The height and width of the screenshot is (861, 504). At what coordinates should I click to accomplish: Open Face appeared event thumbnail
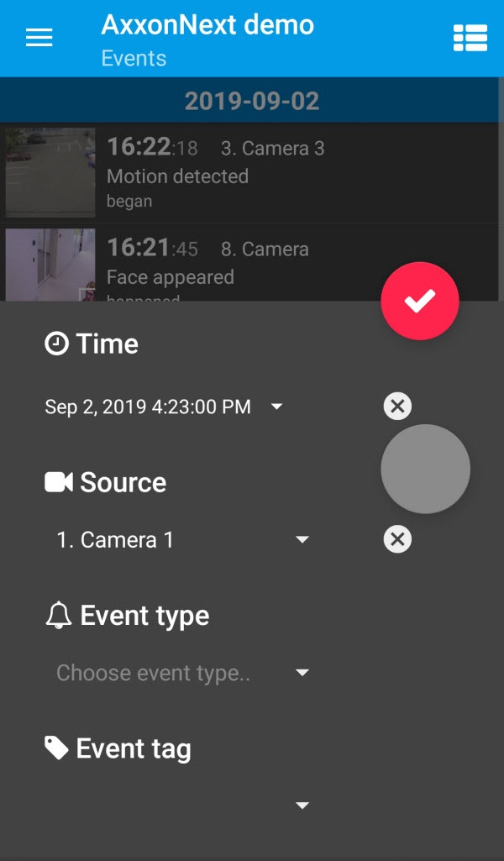[x=50, y=265]
